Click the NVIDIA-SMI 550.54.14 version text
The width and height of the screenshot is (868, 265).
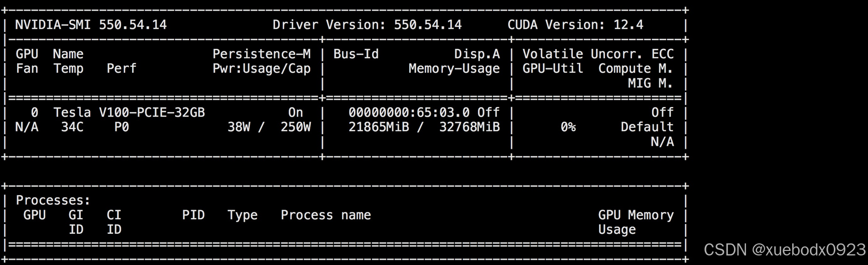tap(91, 25)
